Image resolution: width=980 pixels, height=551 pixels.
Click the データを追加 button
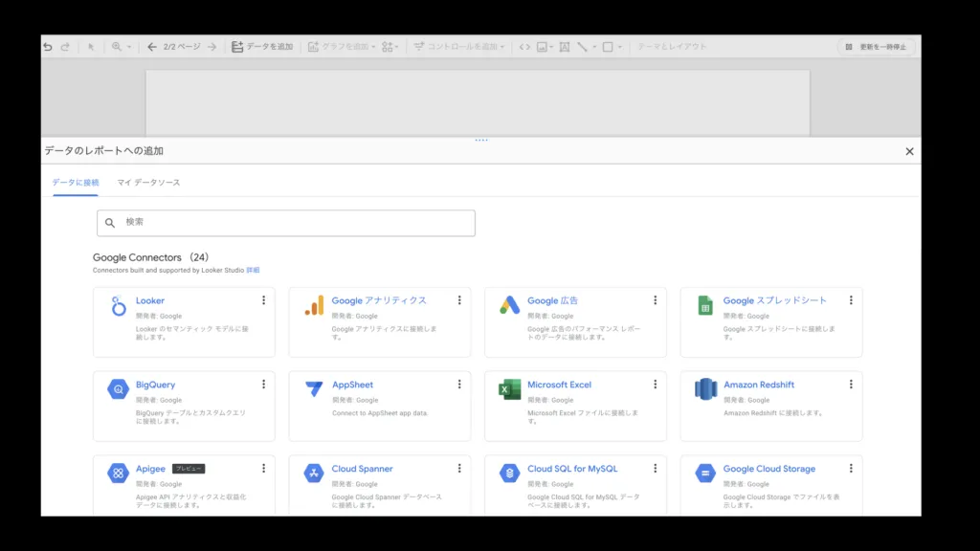pyautogui.click(x=262, y=47)
